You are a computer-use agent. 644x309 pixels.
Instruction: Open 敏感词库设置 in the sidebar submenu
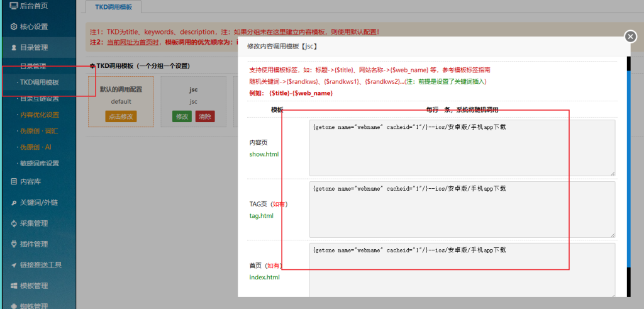click(39, 164)
